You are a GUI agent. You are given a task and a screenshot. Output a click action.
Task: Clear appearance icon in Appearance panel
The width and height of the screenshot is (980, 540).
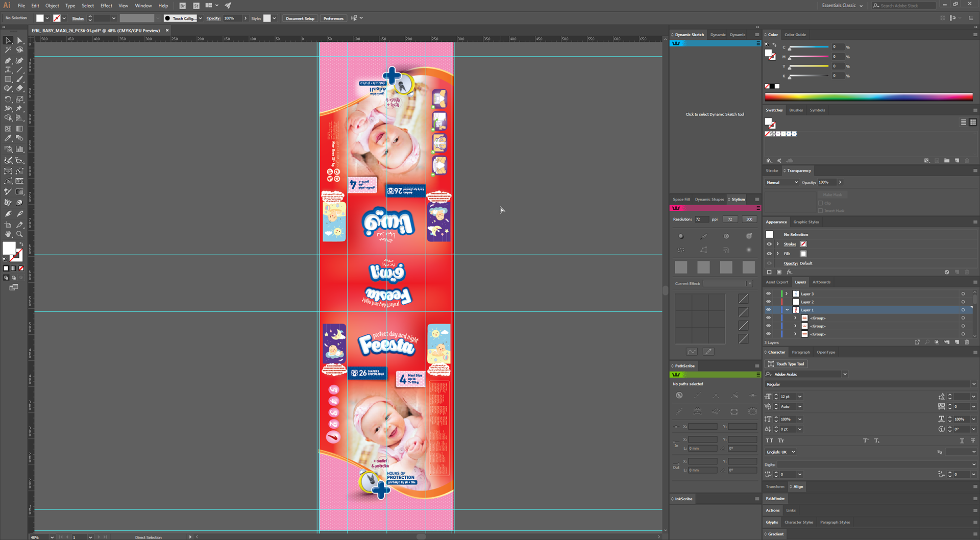coord(947,272)
